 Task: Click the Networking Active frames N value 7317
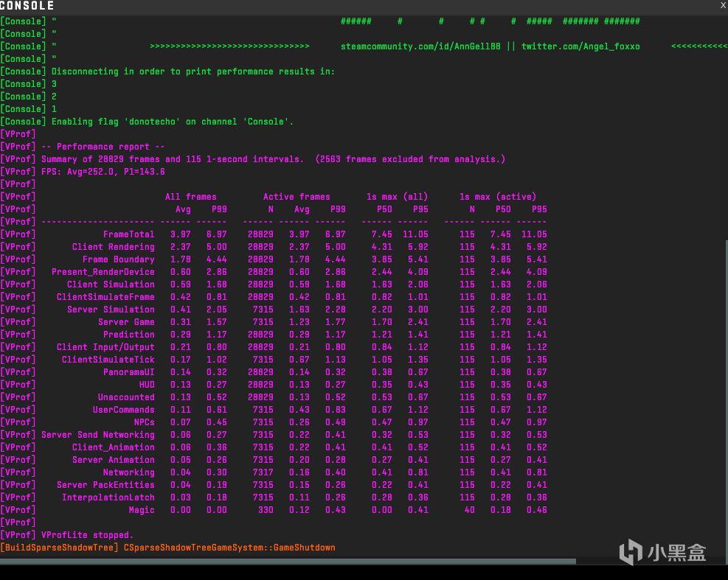[263, 472]
